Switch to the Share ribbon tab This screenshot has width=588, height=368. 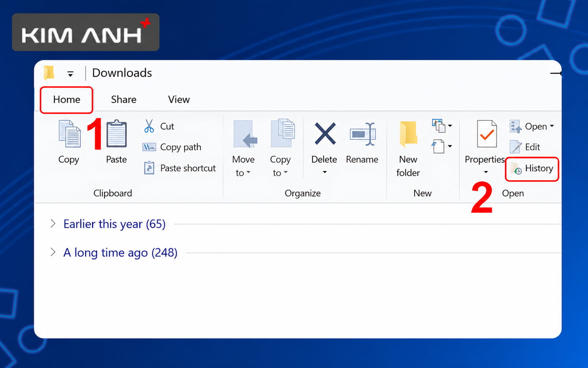click(124, 99)
